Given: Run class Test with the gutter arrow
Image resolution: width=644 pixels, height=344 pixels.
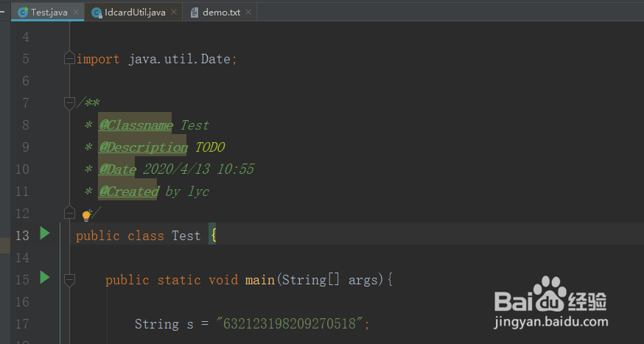Looking at the screenshot, I should pos(45,234).
